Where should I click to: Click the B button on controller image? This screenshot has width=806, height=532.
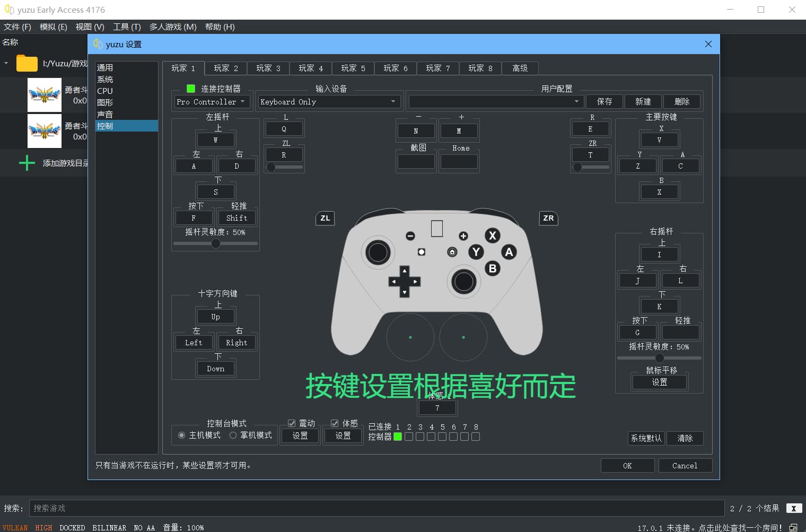[x=493, y=268]
